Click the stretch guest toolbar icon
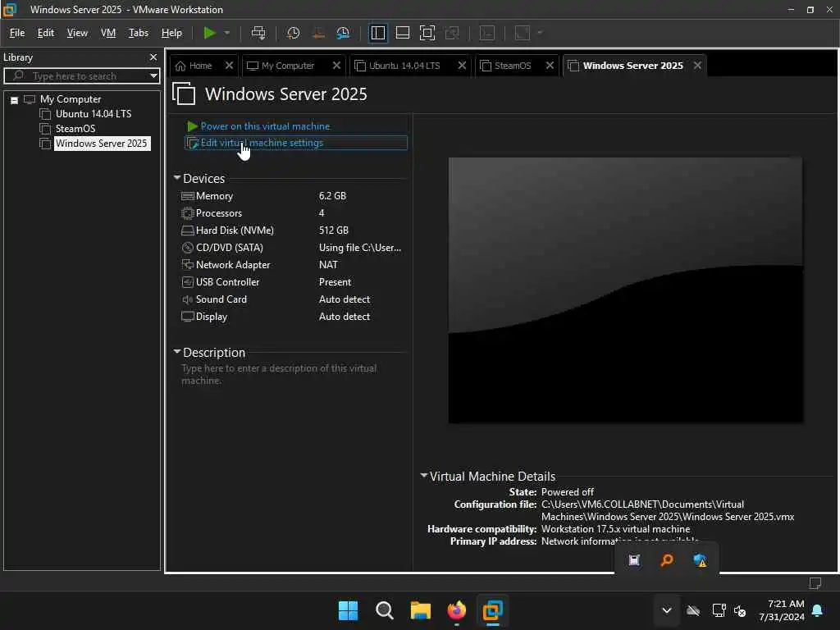This screenshot has height=630, width=840. (523, 33)
